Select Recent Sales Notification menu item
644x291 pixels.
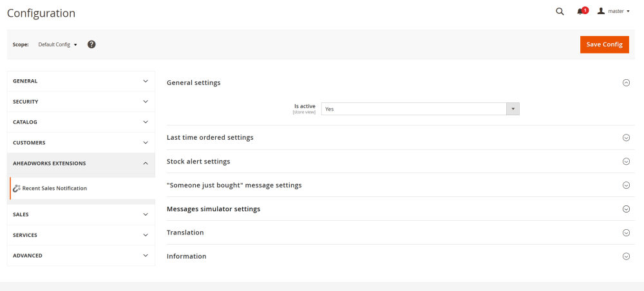[x=55, y=188]
